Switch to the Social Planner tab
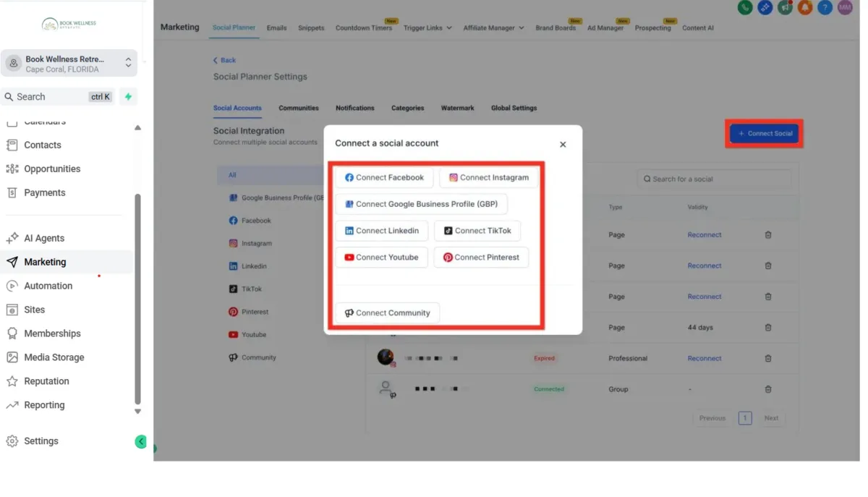Screen dimensions: 868x497 (234, 27)
